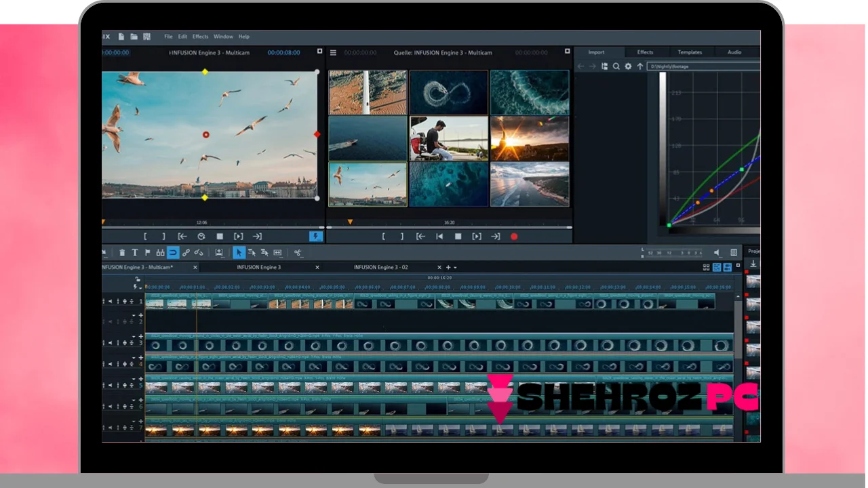Viewport: 868px width, 488px height.
Task: Click the New project file icon
Action: [x=121, y=37]
